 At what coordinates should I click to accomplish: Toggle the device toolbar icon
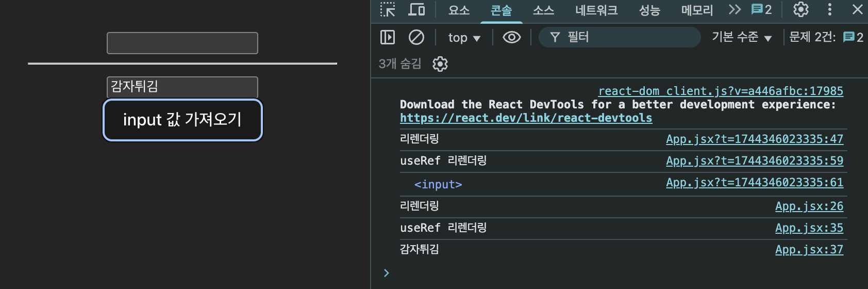416,10
